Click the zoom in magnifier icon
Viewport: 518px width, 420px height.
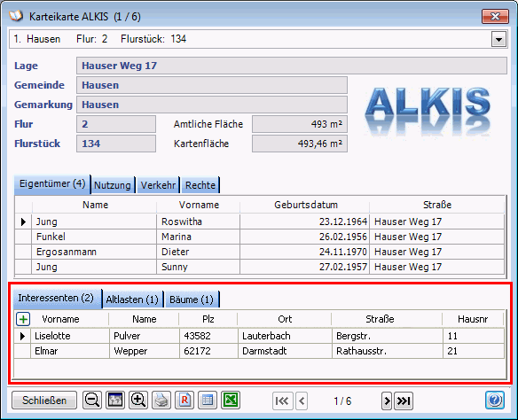coord(138,401)
